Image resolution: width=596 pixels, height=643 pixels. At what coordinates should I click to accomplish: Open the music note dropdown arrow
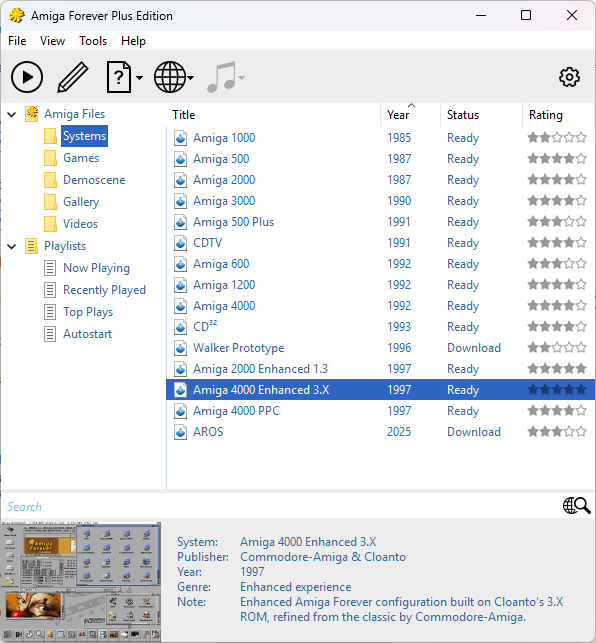241,78
